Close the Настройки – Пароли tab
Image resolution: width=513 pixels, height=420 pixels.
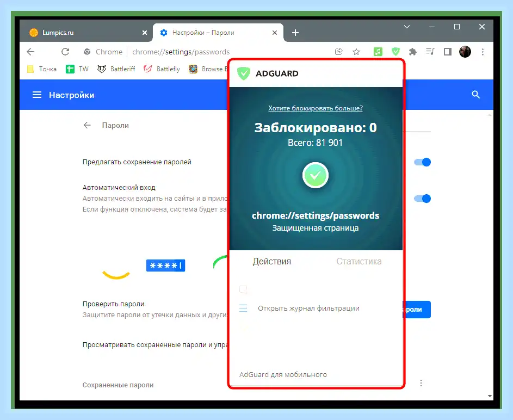tap(275, 33)
